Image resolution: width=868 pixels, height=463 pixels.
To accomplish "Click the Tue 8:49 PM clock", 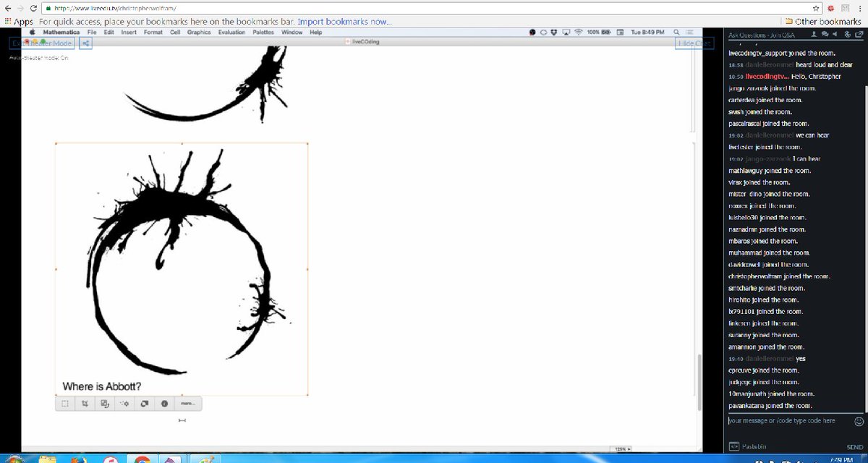I will click(x=647, y=33).
